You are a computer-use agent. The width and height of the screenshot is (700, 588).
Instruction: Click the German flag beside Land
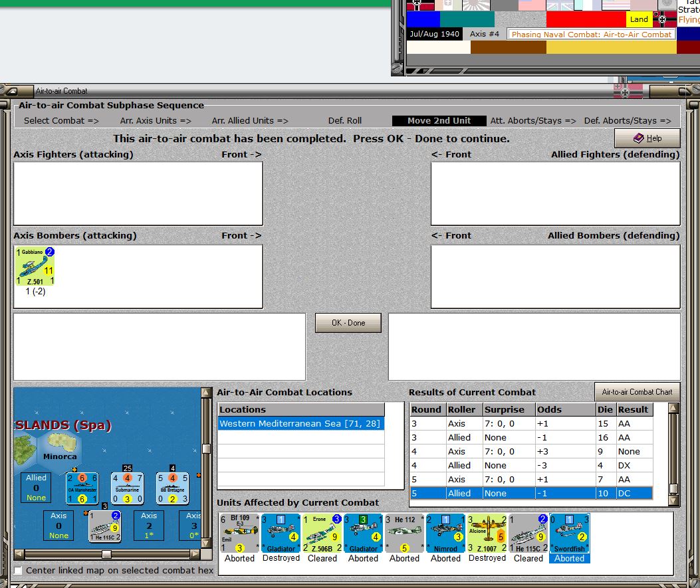point(665,19)
